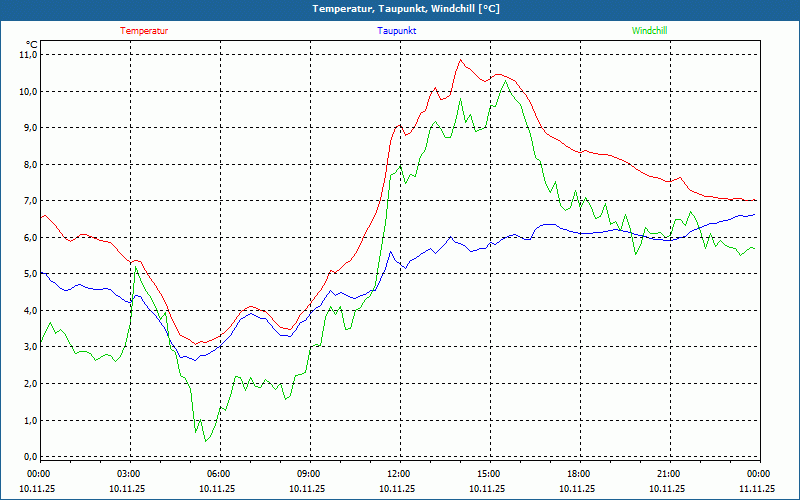
Task: Select the 09:00 time axis label
Action: coord(309,474)
